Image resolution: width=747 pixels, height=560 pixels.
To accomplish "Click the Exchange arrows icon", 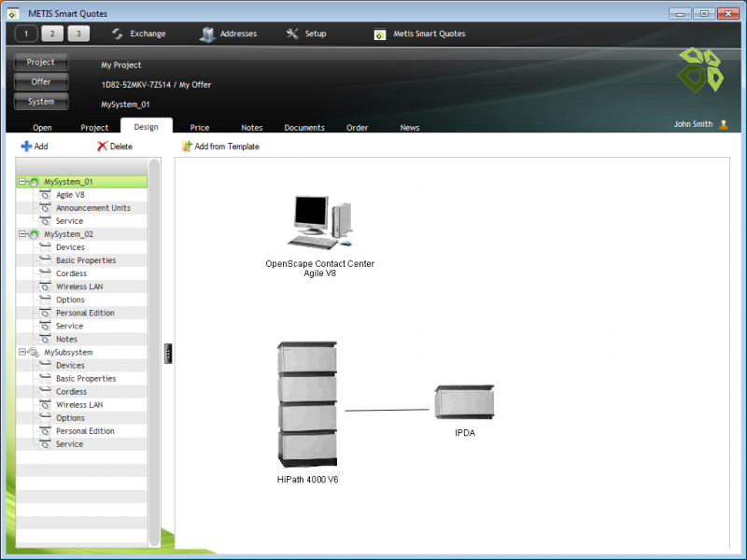I will (x=118, y=34).
